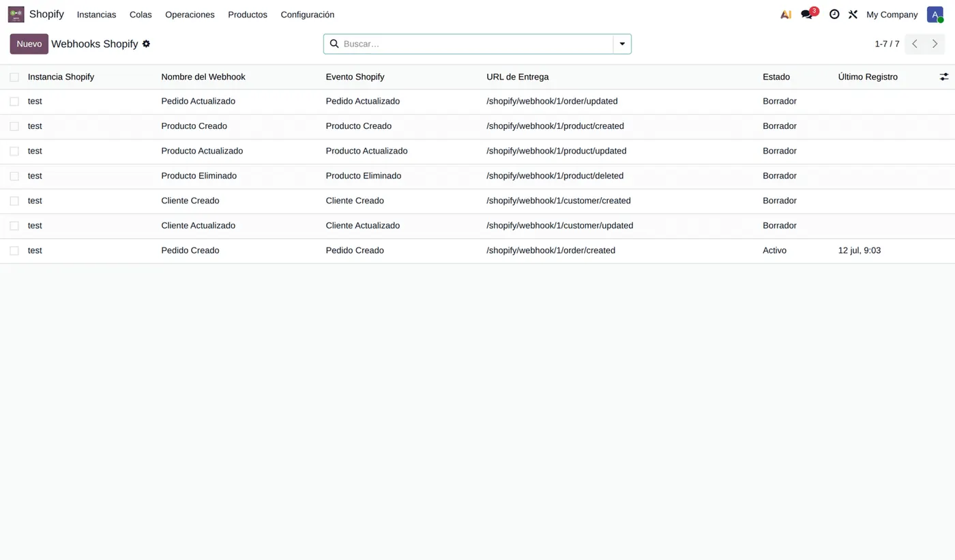Open the Pedido Creado webhook name cell
This screenshot has height=560, width=955.
click(190, 250)
